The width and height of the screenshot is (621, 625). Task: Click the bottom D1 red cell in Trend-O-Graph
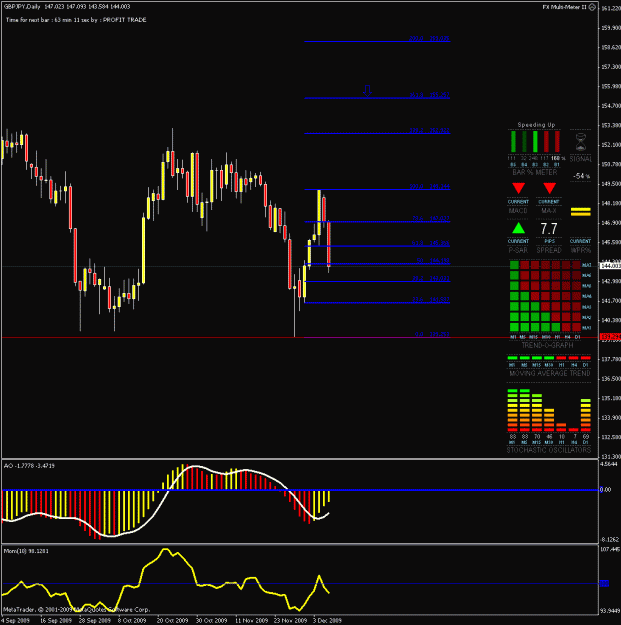click(576, 327)
